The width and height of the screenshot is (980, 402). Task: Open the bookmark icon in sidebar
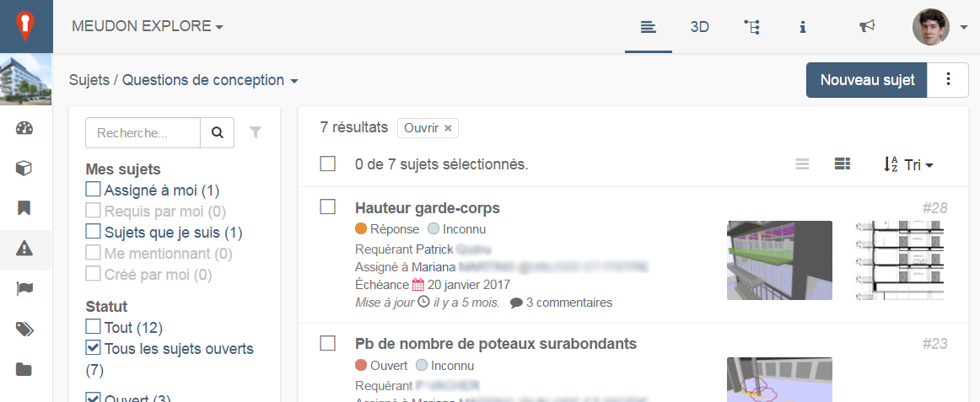pyautogui.click(x=24, y=208)
